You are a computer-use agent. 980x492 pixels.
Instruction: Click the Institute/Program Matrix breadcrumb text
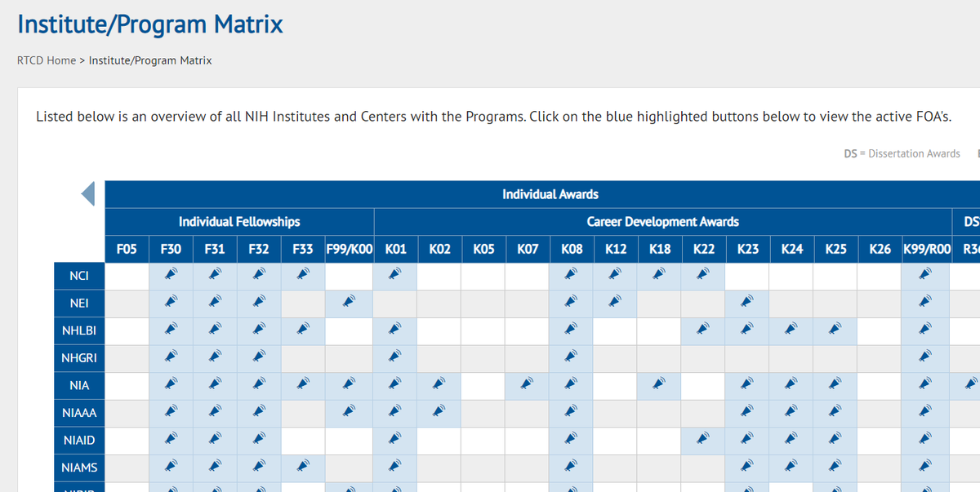(150, 60)
